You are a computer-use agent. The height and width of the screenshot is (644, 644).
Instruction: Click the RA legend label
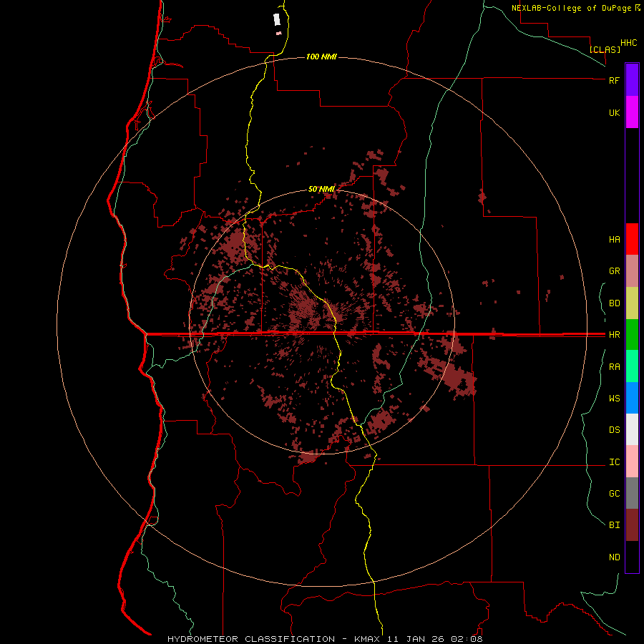click(614, 367)
